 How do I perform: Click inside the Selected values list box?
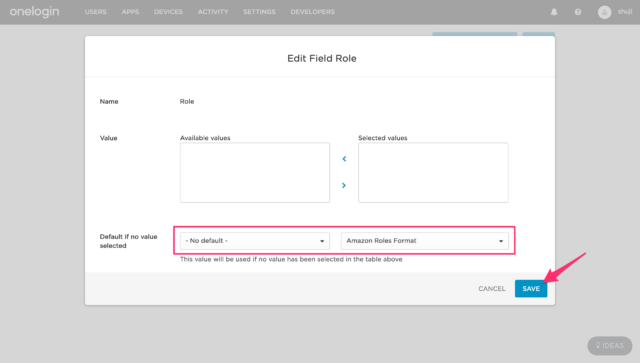pos(433,172)
